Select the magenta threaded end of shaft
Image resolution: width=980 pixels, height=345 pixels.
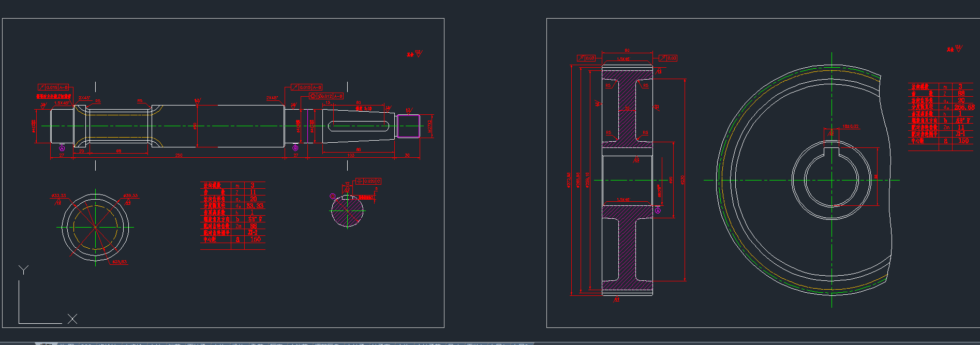pos(408,126)
